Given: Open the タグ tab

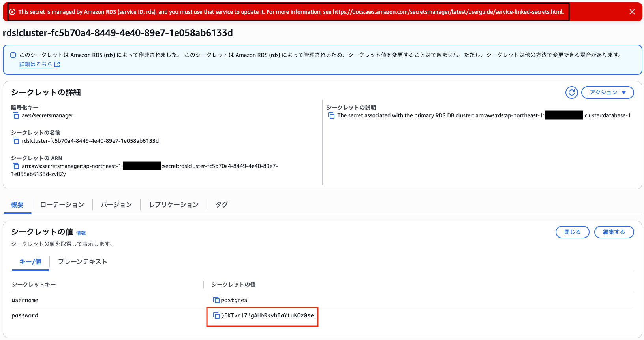Looking at the screenshot, I should [x=222, y=205].
